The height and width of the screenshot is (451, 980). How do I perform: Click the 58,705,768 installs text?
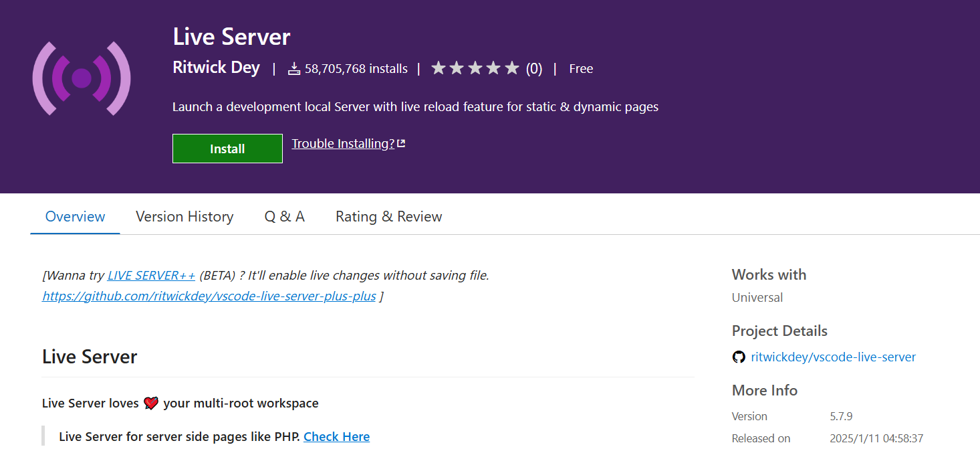pos(356,68)
